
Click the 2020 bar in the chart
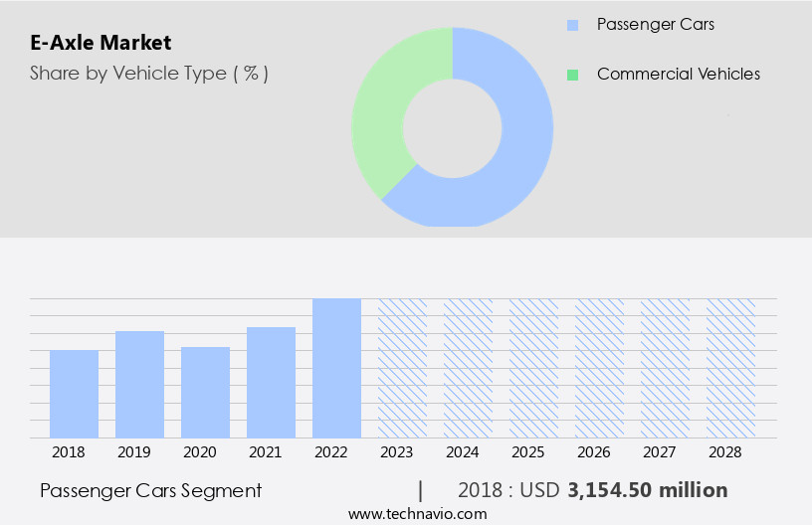coord(205,392)
